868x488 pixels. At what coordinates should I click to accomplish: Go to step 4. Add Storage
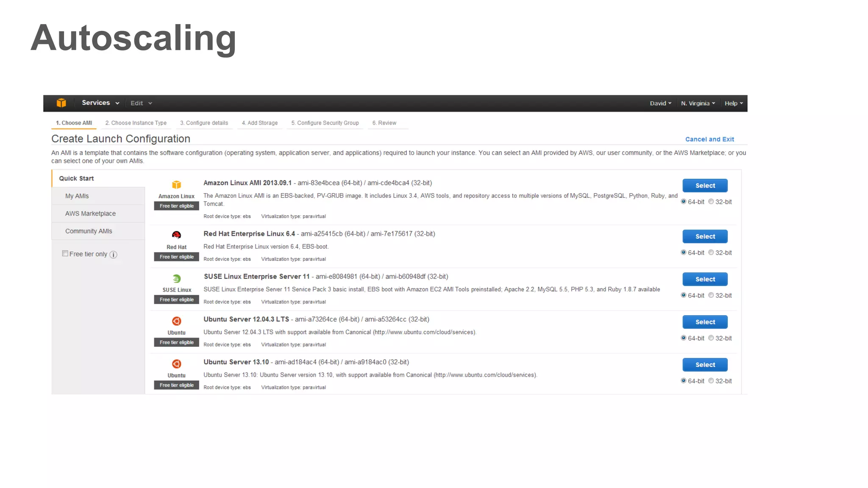[x=260, y=123]
